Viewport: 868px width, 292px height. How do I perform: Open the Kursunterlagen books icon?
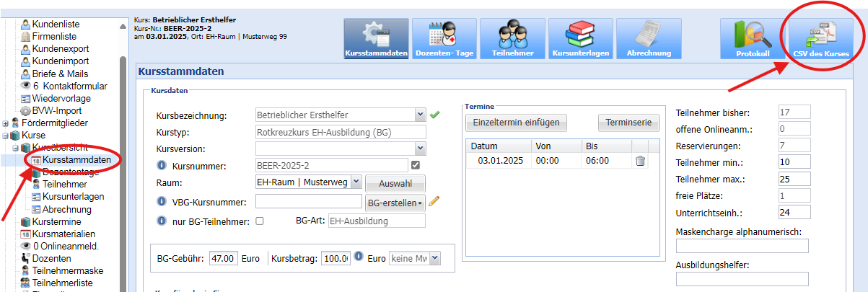580,39
